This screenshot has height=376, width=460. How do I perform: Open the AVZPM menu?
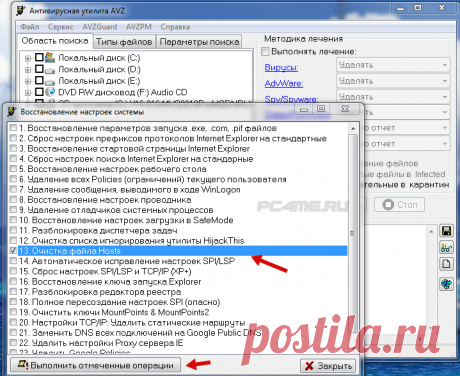tap(139, 27)
